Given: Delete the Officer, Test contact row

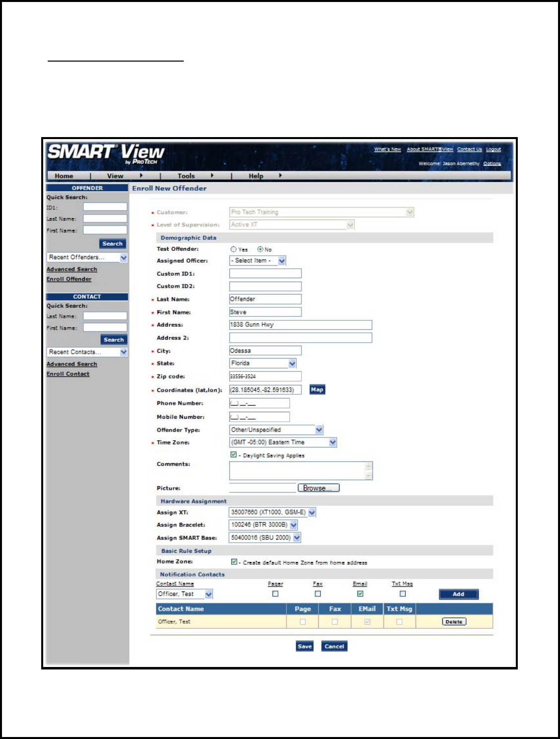Looking at the screenshot, I should (454, 622).
